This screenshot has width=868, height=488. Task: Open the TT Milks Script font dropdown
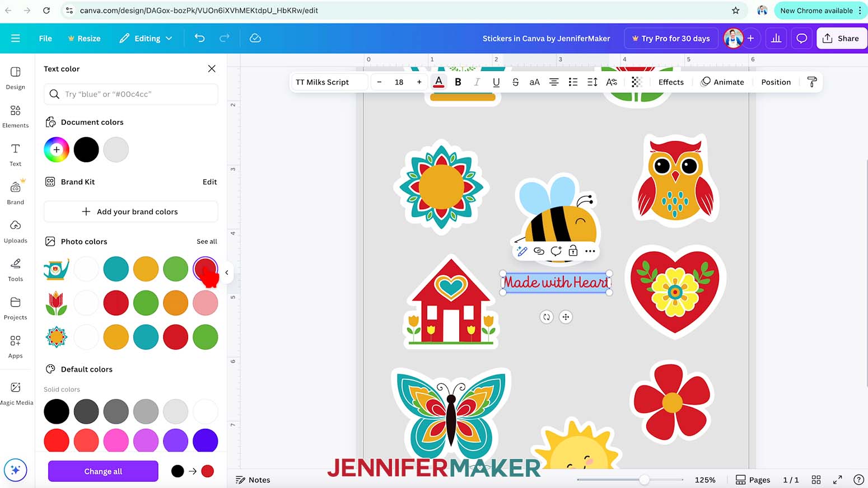(329, 82)
